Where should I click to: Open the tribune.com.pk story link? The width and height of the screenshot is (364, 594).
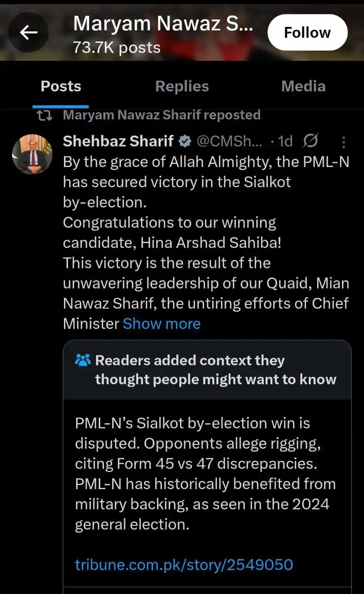(x=184, y=564)
